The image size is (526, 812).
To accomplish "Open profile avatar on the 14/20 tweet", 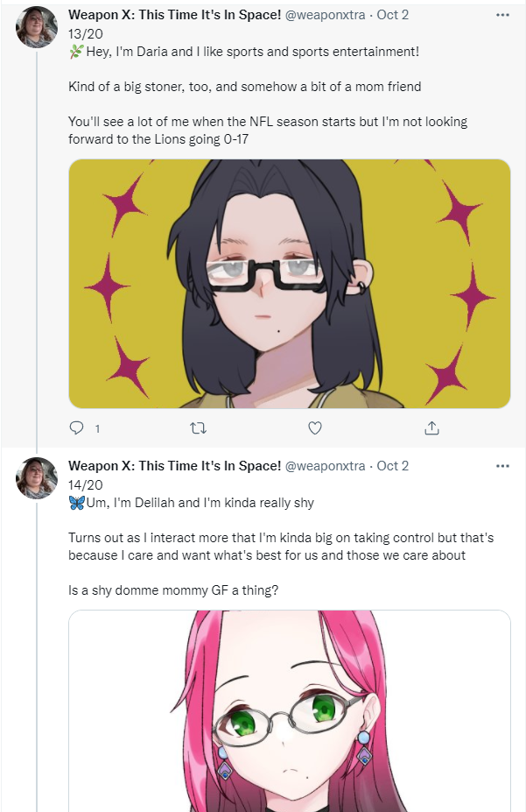I will (x=37, y=478).
